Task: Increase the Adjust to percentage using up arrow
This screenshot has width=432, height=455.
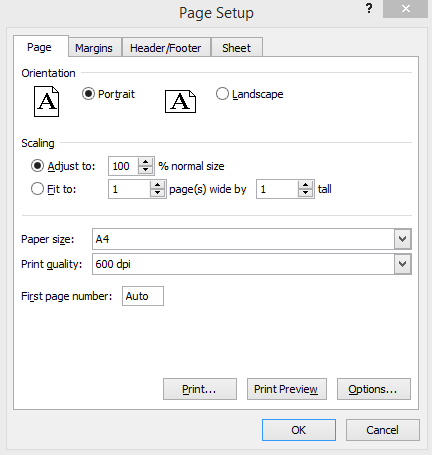Action: click(145, 162)
